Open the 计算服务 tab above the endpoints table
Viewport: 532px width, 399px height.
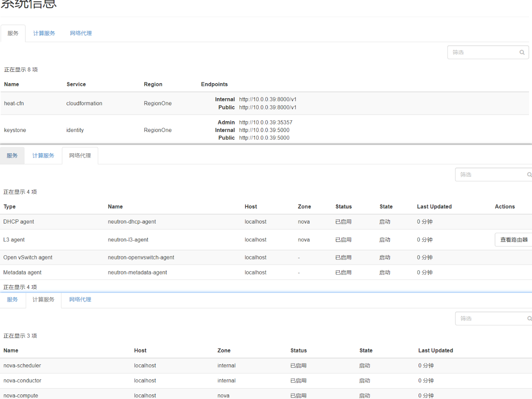(x=44, y=33)
